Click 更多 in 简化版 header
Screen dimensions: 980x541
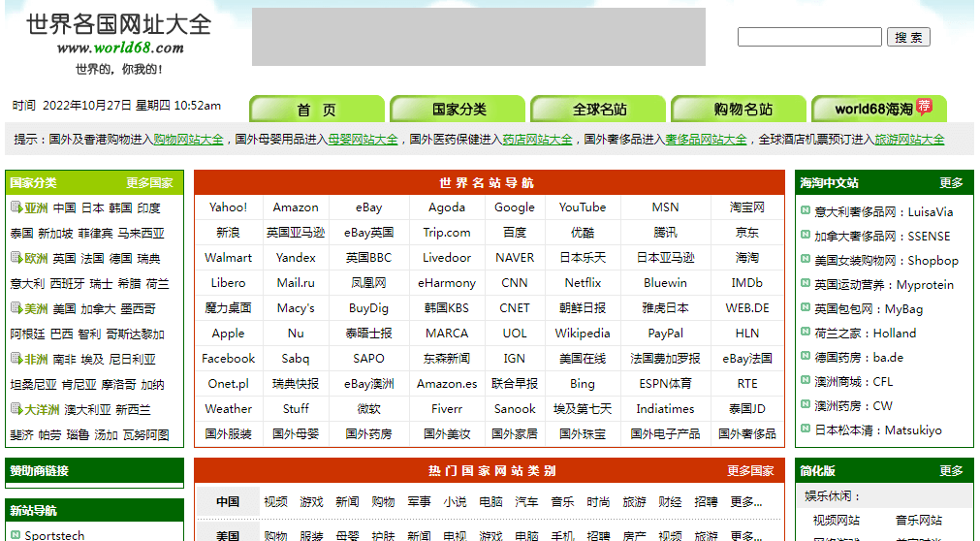(x=951, y=470)
